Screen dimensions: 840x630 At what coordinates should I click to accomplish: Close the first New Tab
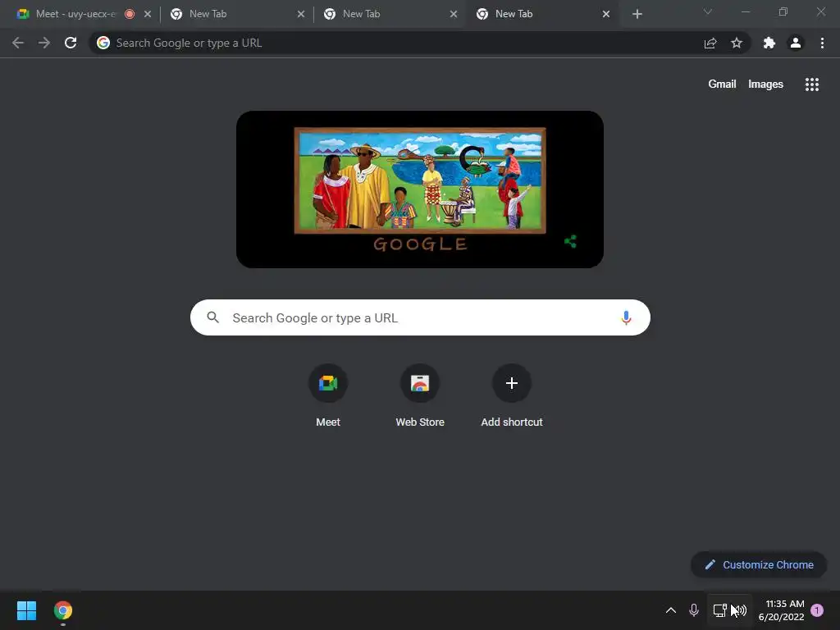tap(301, 14)
